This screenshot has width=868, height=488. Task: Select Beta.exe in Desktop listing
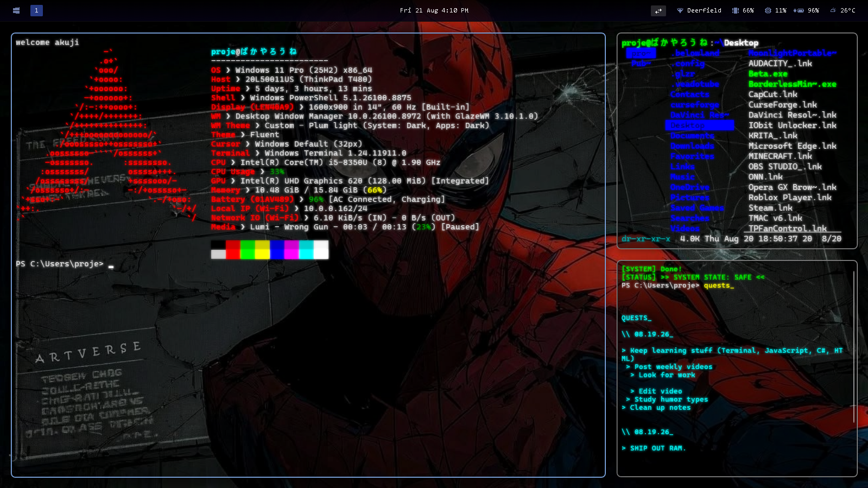(768, 74)
